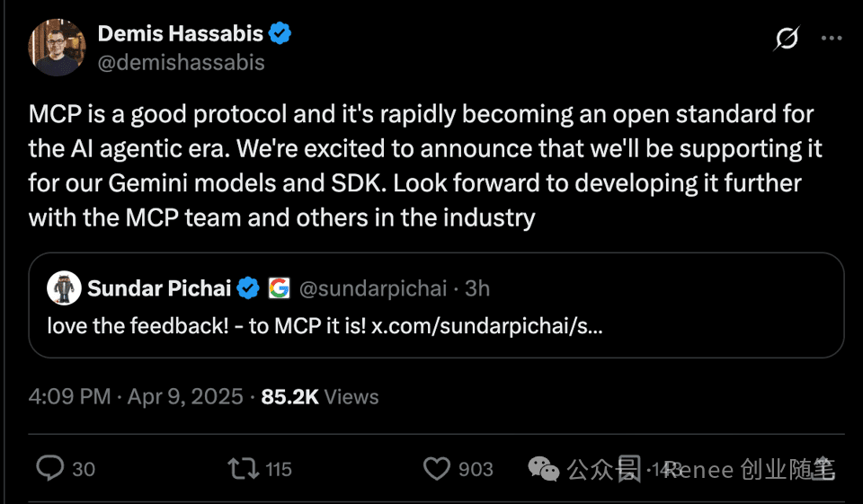Open the three-dot more options menu
Screen dimensions: 863x504
click(x=833, y=39)
